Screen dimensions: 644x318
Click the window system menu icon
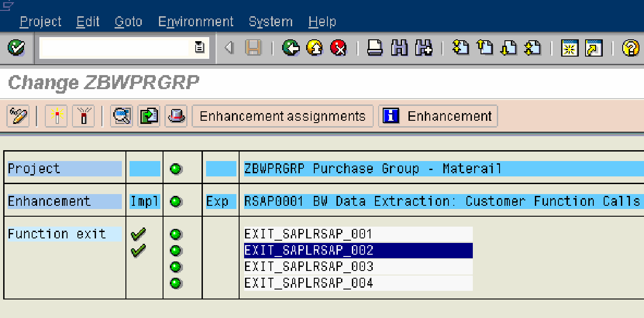pyautogui.click(x=8, y=6)
